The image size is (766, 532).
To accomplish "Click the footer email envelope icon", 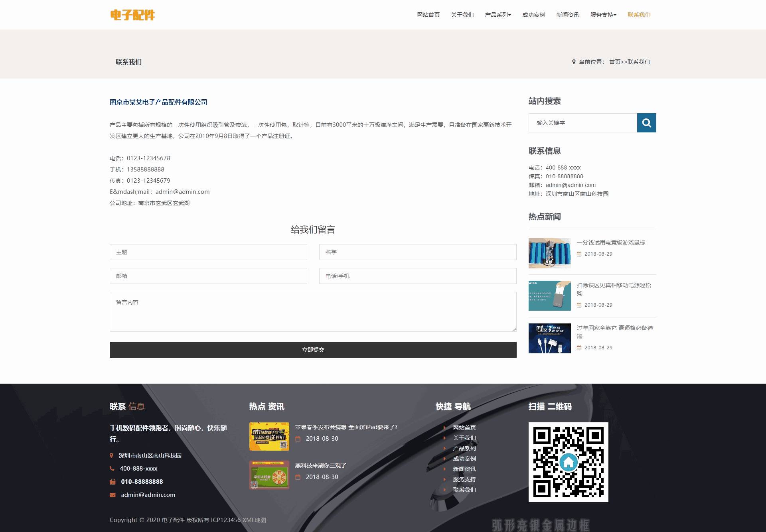I will [113, 495].
